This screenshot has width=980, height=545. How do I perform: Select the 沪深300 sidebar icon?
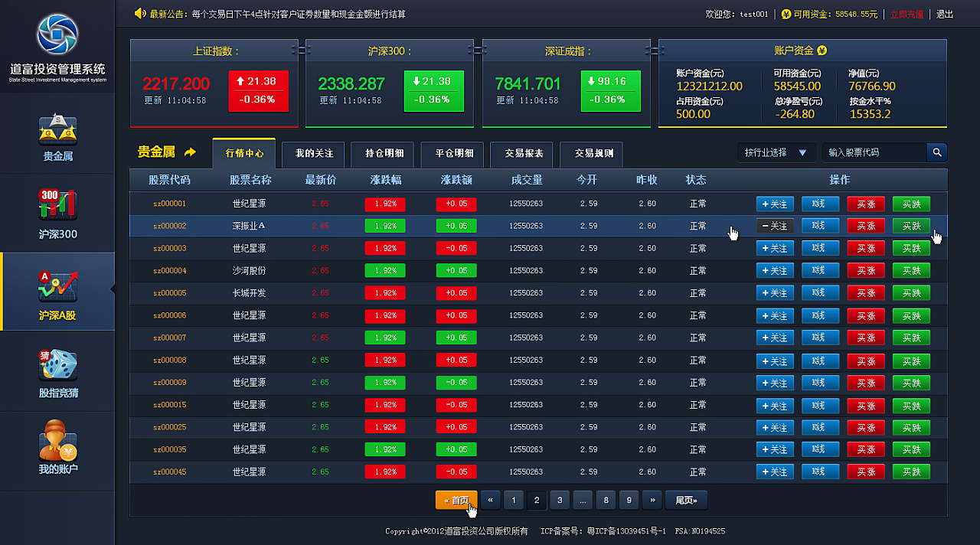[x=57, y=205]
